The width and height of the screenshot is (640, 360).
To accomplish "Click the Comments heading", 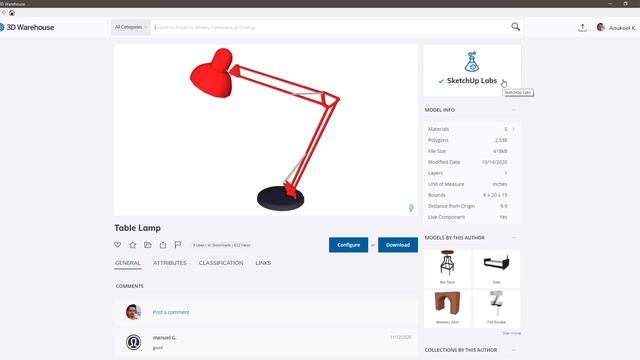I will (130, 286).
